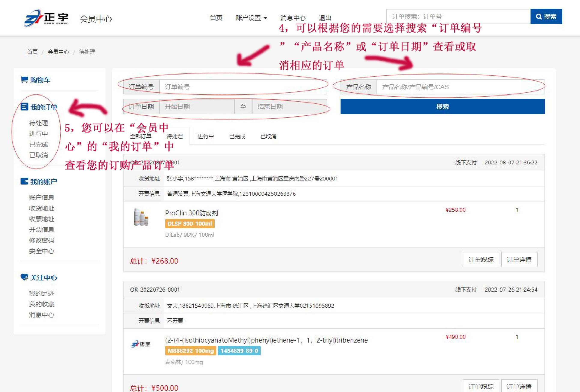The image size is (580, 392).
Task: Click order number OR-20220726-0001
Action: tap(155, 289)
